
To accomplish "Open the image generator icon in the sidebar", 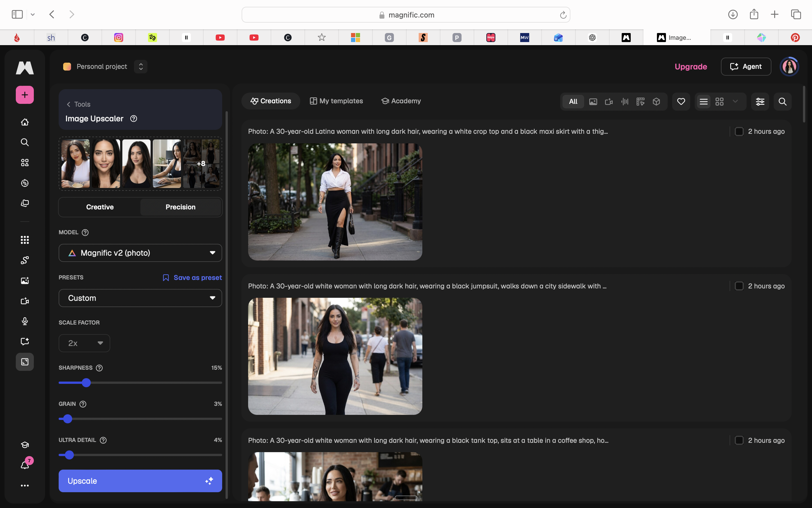I will click(25, 281).
